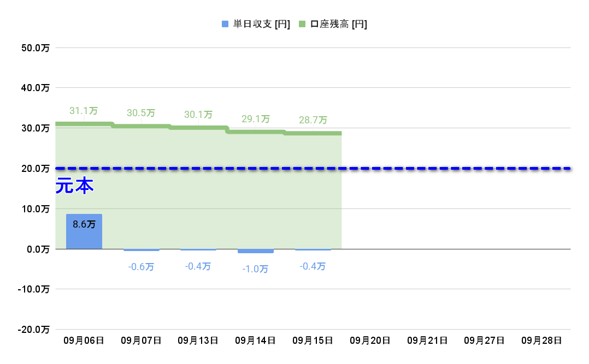
Task: Click the 09月28日 axis label
Action: [541, 341]
